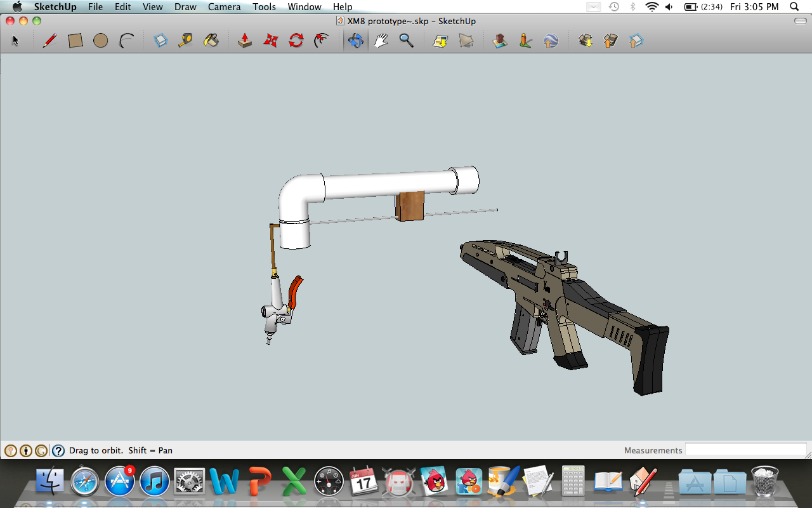Open Safari from the Dock
The height and width of the screenshot is (508, 812).
(x=85, y=481)
